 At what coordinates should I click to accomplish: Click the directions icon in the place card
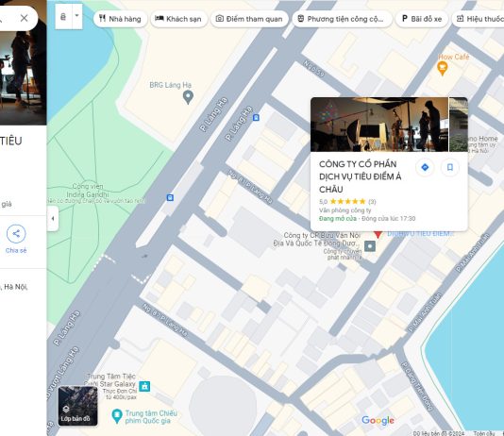pos(425,167)
